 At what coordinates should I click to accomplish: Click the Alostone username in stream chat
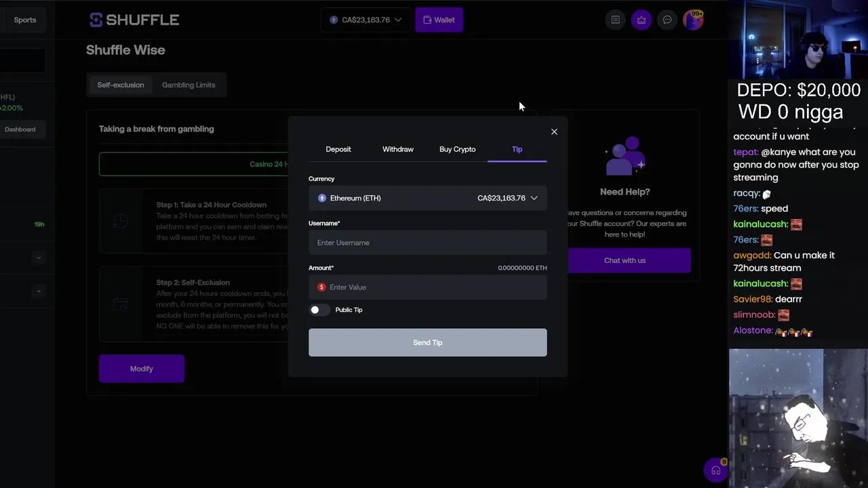coord(753,331)
